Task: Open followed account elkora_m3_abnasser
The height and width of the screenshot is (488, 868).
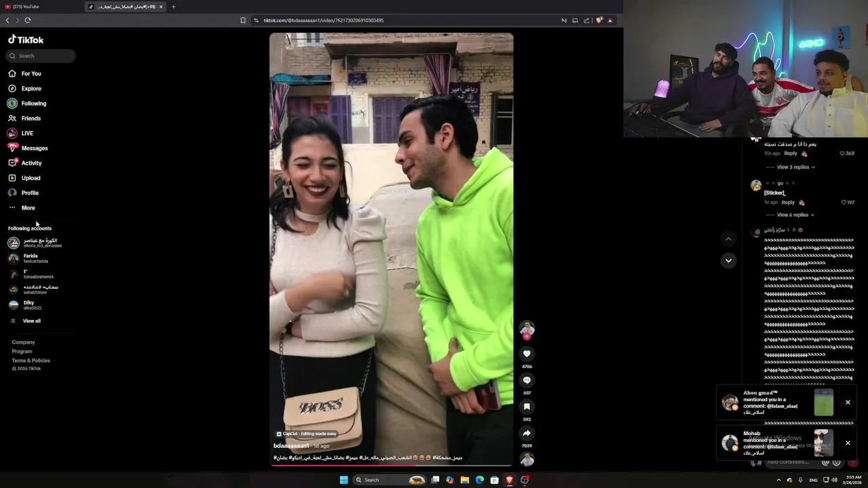Action: coord(35,243)
